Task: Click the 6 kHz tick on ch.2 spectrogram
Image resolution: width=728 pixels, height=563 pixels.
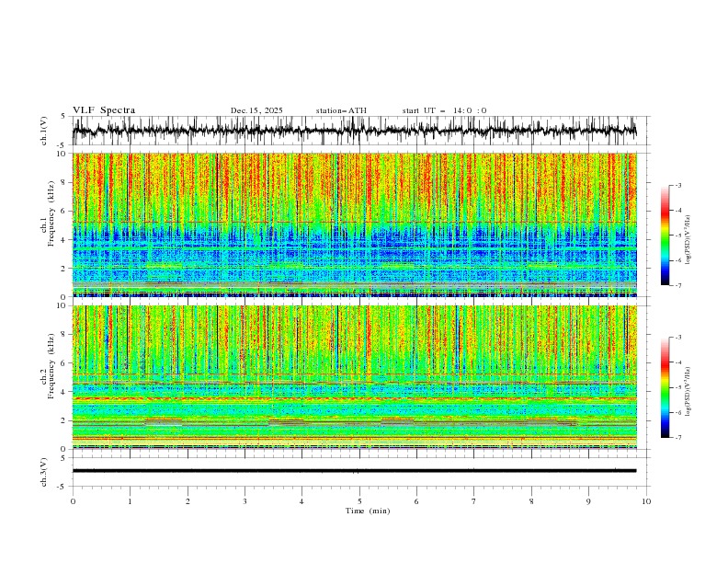Action: 65,362
